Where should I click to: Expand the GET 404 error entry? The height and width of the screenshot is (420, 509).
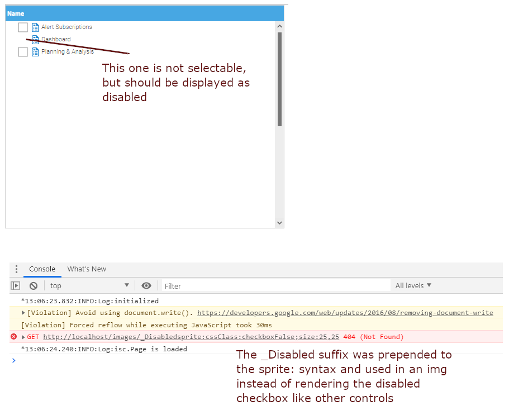pos(23,337)
